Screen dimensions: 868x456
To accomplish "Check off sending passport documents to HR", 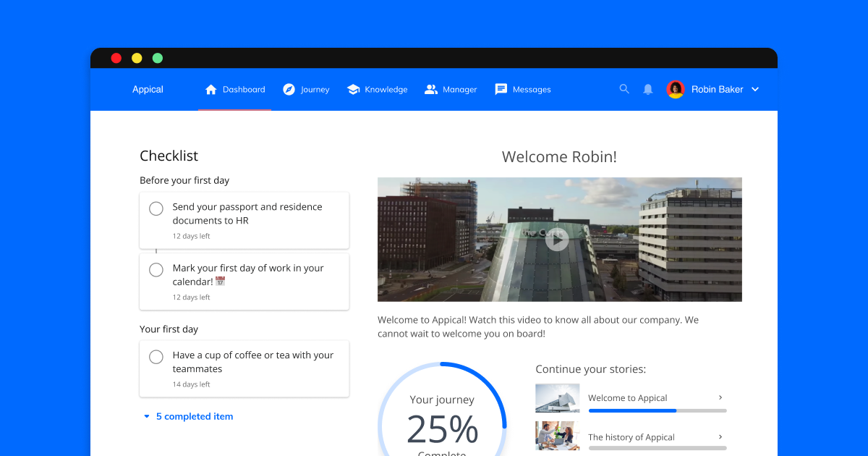I will pos(156,208).
